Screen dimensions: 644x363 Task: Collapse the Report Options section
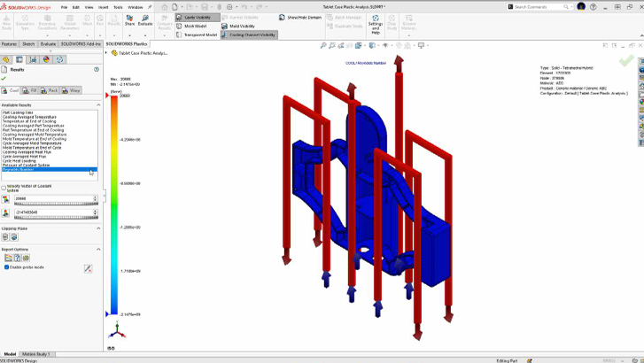click(x=98, y=250)
